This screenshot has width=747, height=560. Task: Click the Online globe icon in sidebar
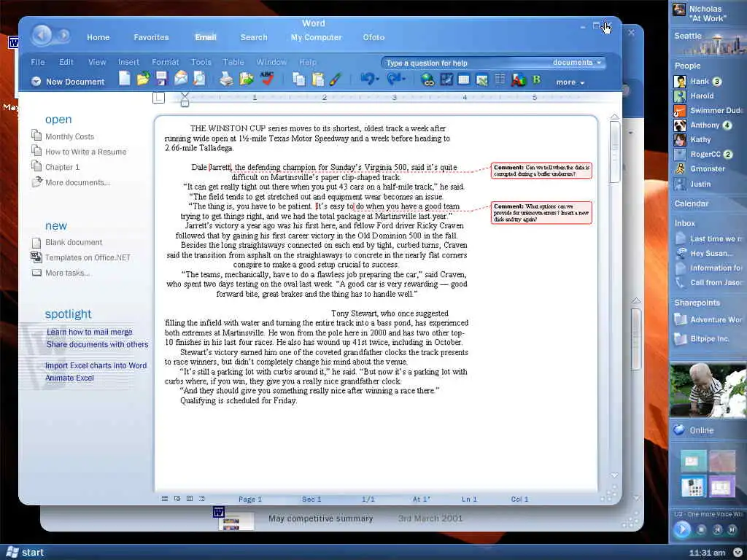tap(678, 429)
